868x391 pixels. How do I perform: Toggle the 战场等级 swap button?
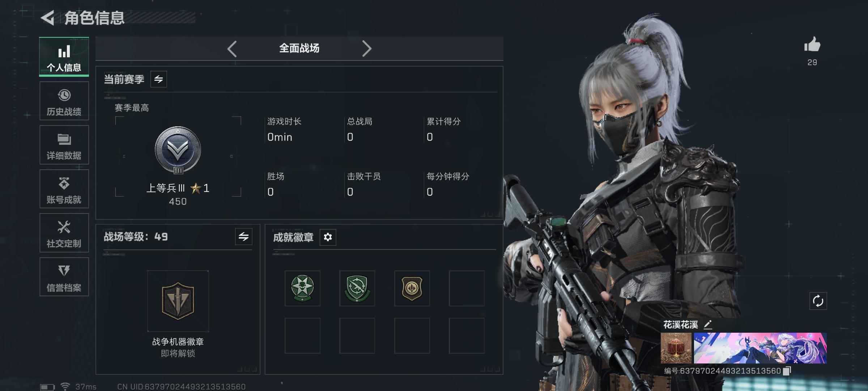(244, 237)
